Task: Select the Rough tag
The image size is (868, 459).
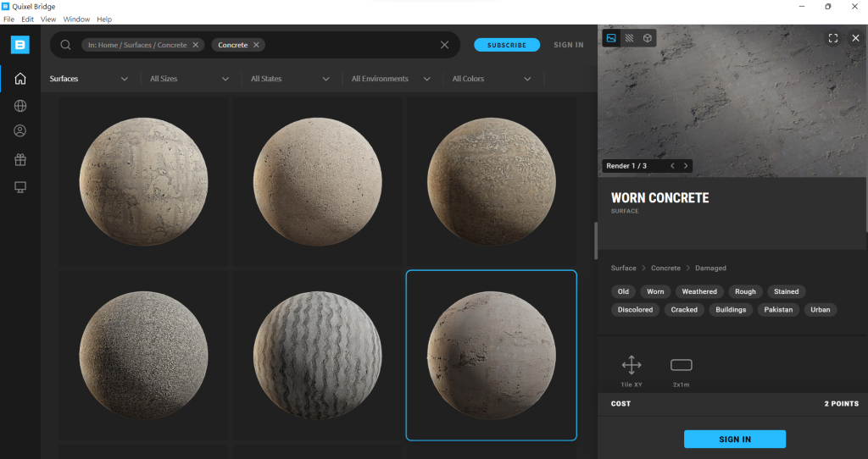Action: point(745,291)
